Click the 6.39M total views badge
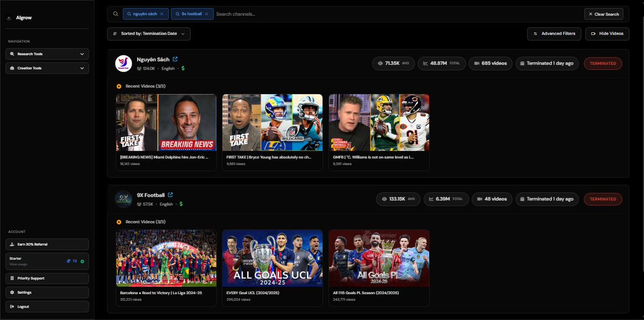Viewport: 644px width, 320px height. pos(446,199)
